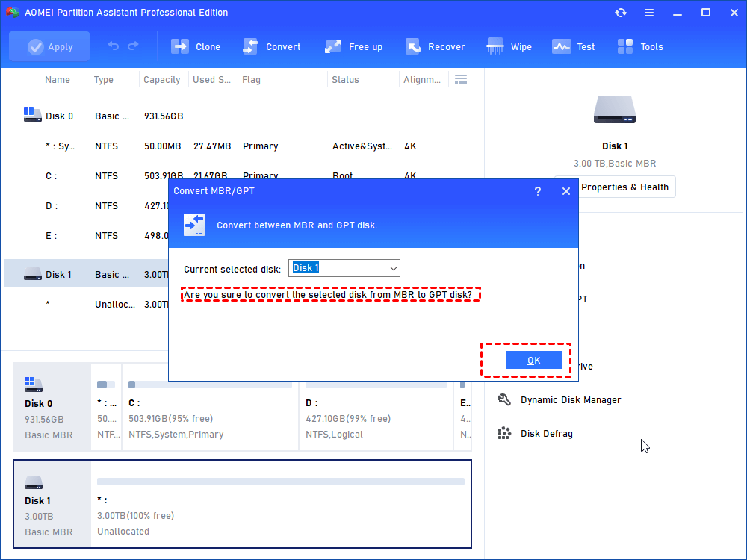Click the 931.56GB capacity value

coord(164,116)
